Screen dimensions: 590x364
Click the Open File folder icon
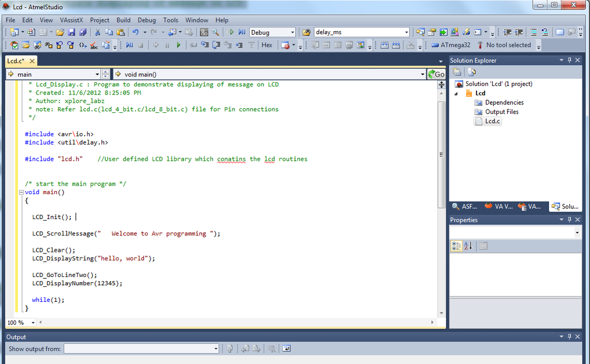coord(60,32)
